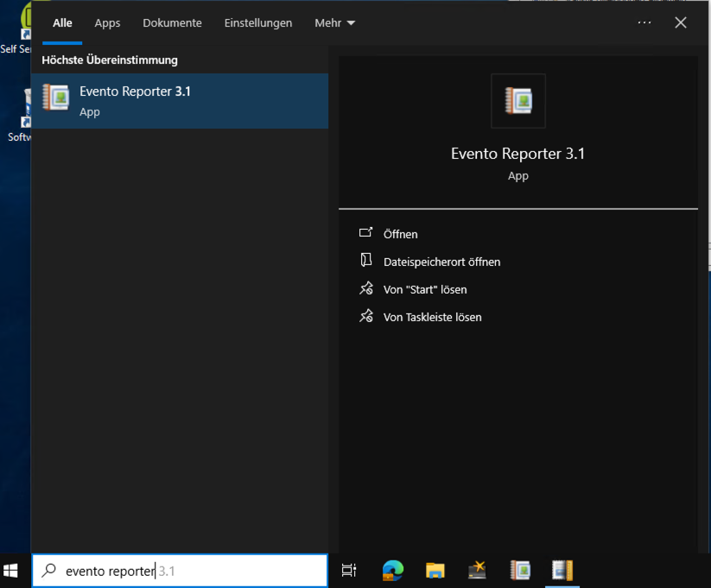
Task: Open Microsoft Edge from the taskbar
Action: (x=393, y=570)
